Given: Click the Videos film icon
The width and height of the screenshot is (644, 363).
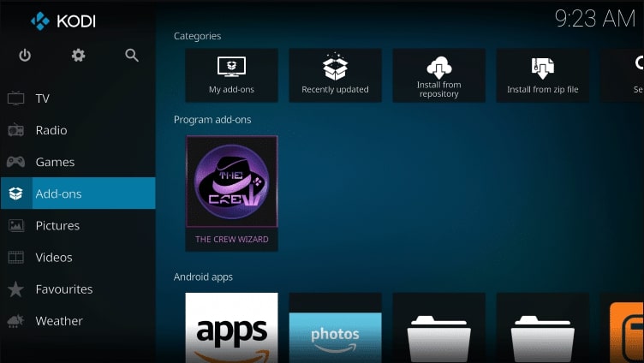Looking at the screenshot, I should [15, 257].
